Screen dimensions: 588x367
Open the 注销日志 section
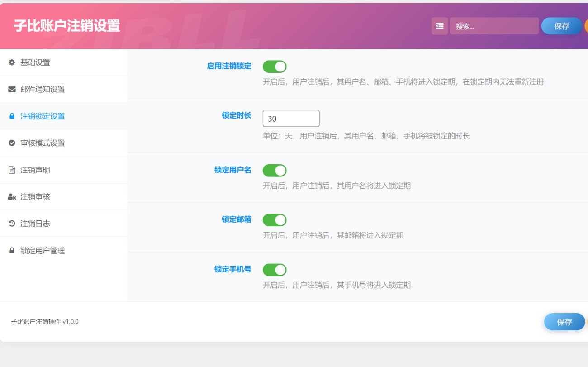pyautogui.click(x=36, y=223)
